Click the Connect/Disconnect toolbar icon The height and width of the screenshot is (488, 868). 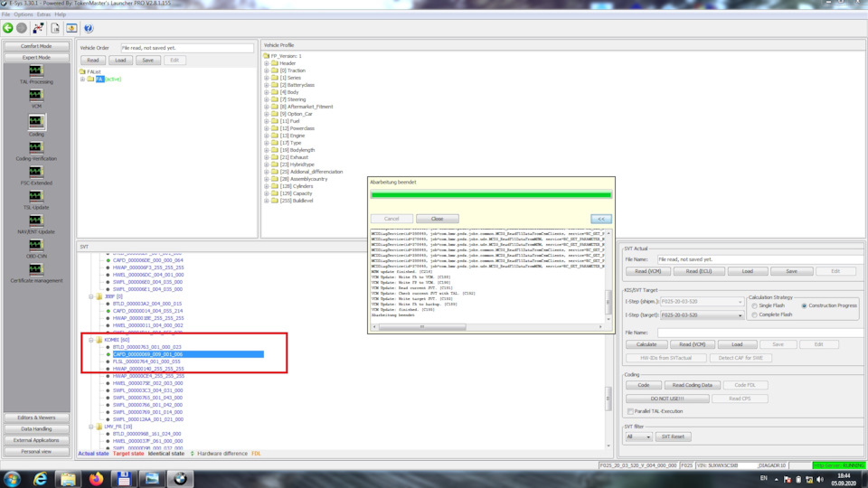click(x=38, y=28)
